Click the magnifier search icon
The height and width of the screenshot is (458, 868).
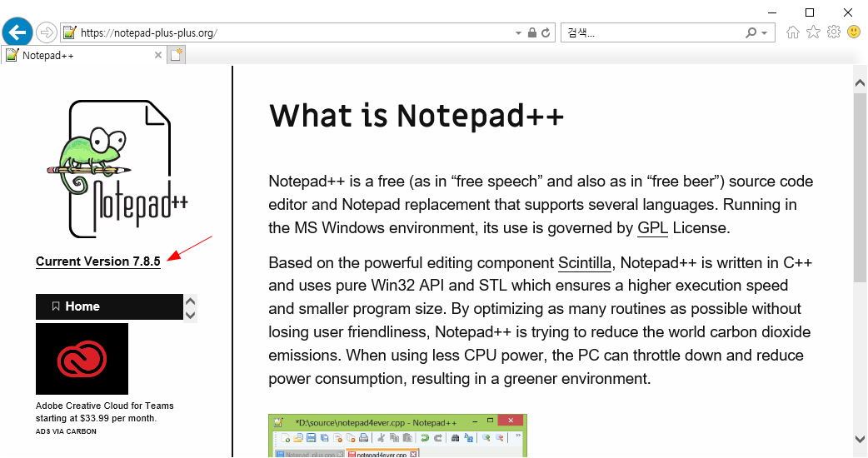click(751, 32)
